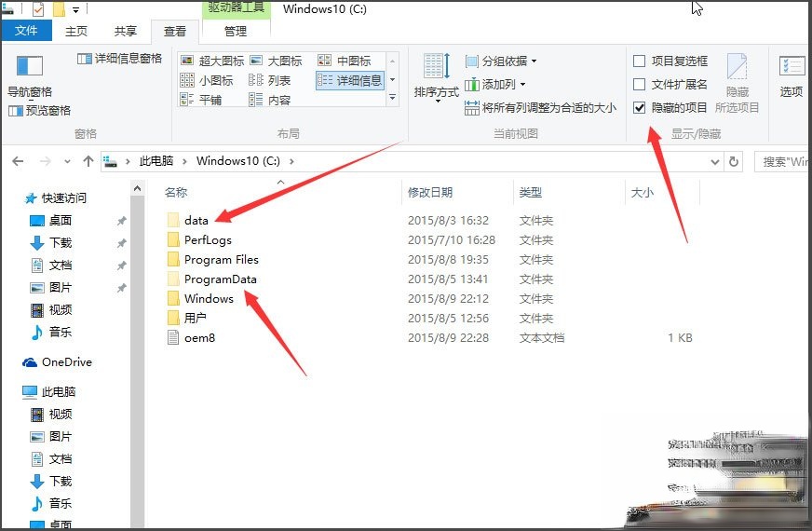812x531 pixels.
Task: Select the oem8 text file
Action: (x=199, y=338)
